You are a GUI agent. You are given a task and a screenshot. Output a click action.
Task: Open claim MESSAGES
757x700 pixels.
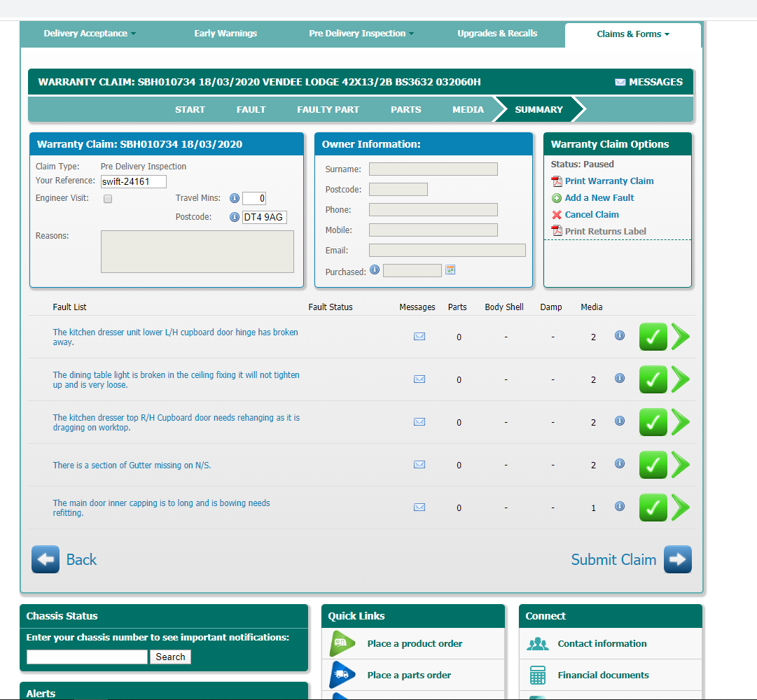649,82
